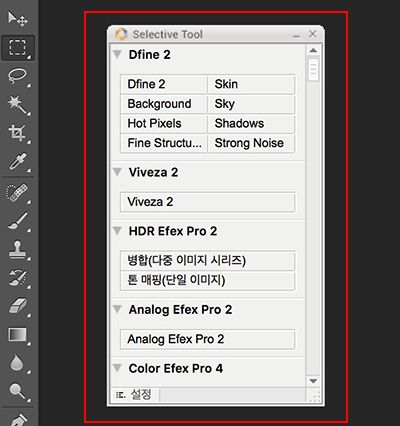Click the Selective Tool logo icon
Screen dimensions: 400x426
point(121,34)
